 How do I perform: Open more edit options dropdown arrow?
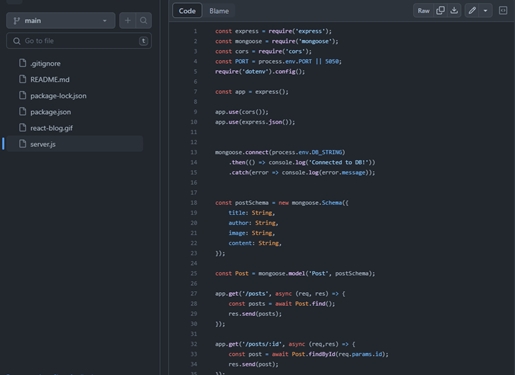(485, 11)
